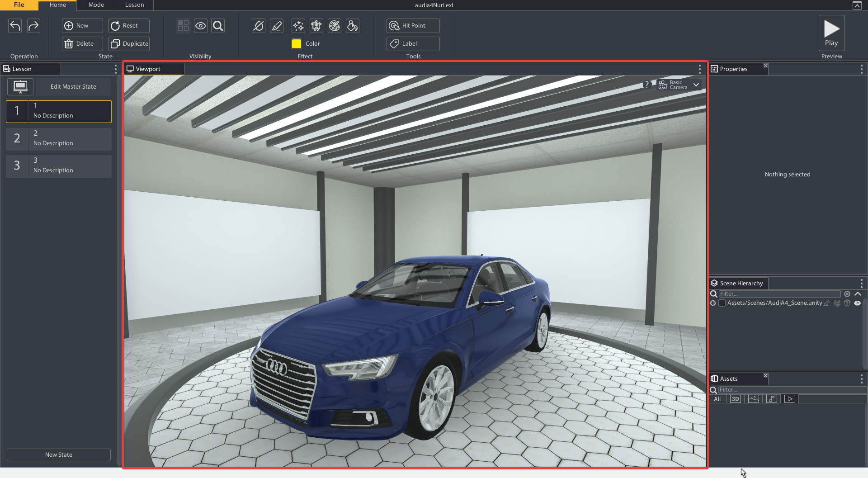Click the Assets filter field
The image size is (868, 478).
[x=792, y=390]
